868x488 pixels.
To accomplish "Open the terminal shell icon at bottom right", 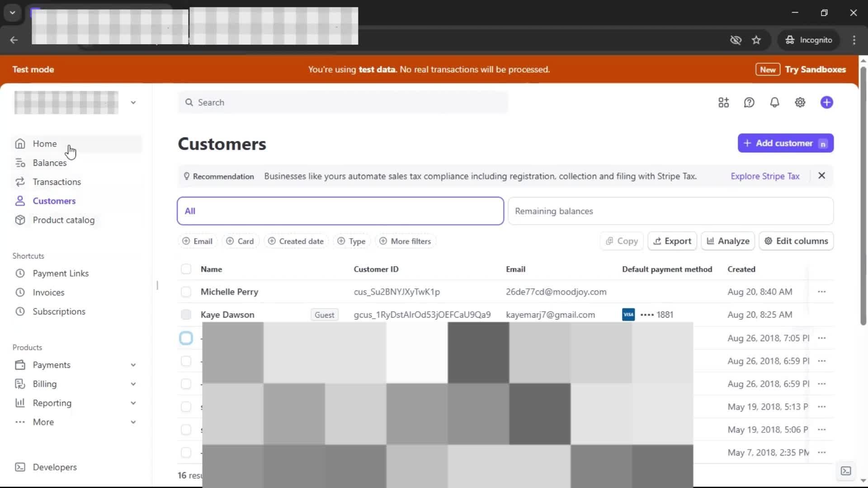I will 845,471.
